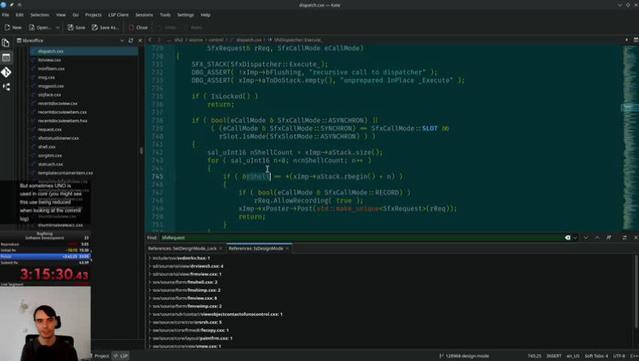Viewport: 639px width, 361px height.
Task: Toggle INSERT mode in status bar
Action: pyautogui.click(x=554, y=356)
